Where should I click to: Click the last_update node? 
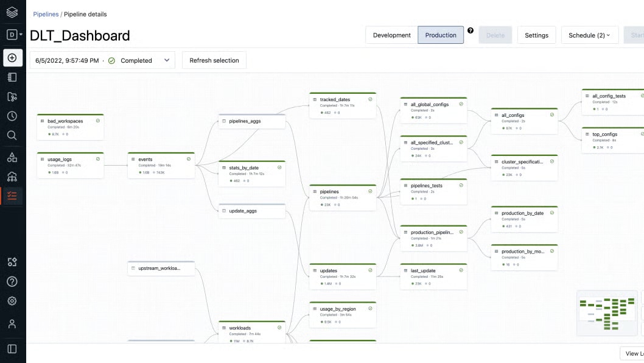click(433, 277)
